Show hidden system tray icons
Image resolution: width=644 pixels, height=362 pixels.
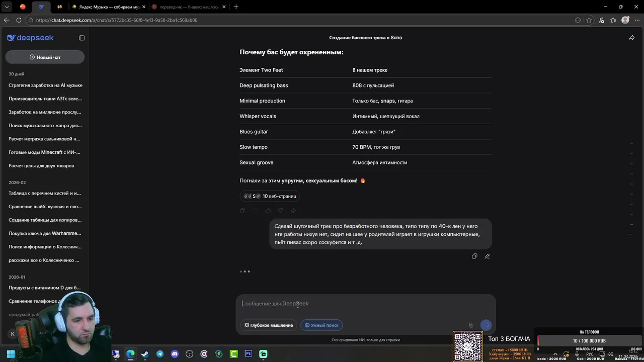click(555, 354)
